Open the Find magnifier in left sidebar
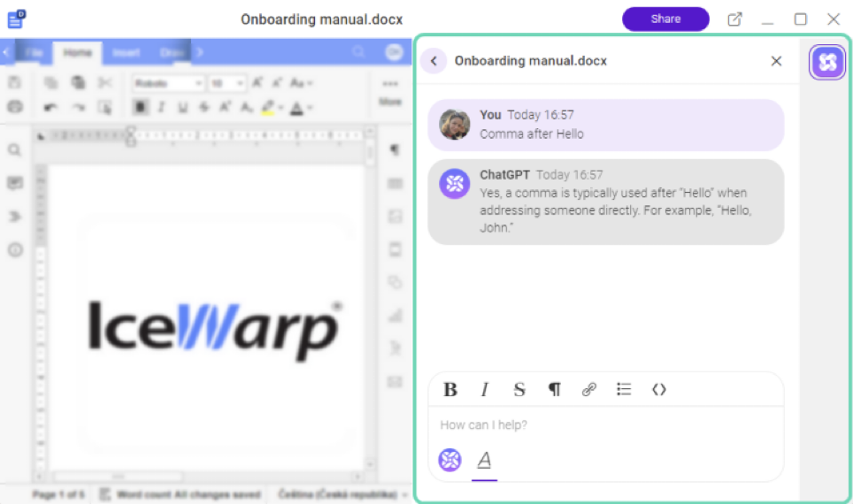 (x=15, y=149)
